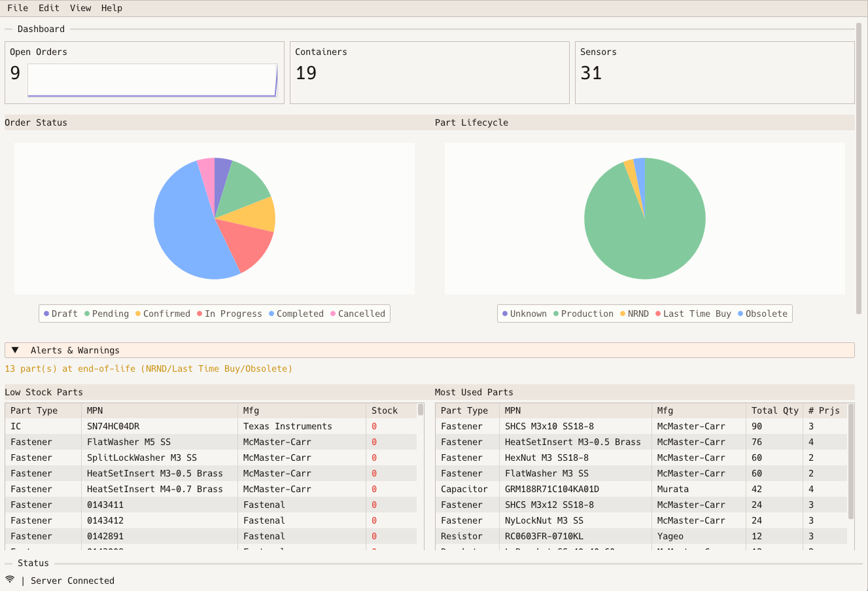Image resolution: width=868 pixels, height=591 pixels.
Task: Click the Wi-Fi connection icon in the status bar
Action: click(10, 580)
